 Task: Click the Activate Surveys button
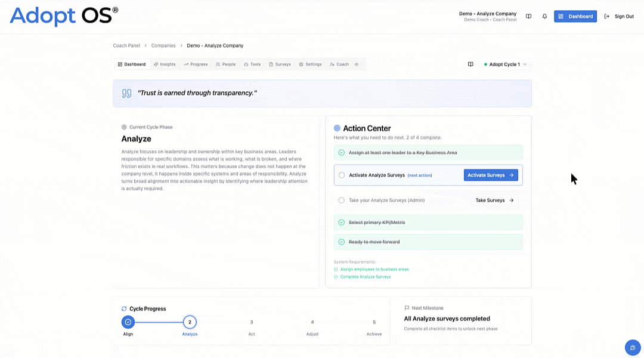coord(491,175)
